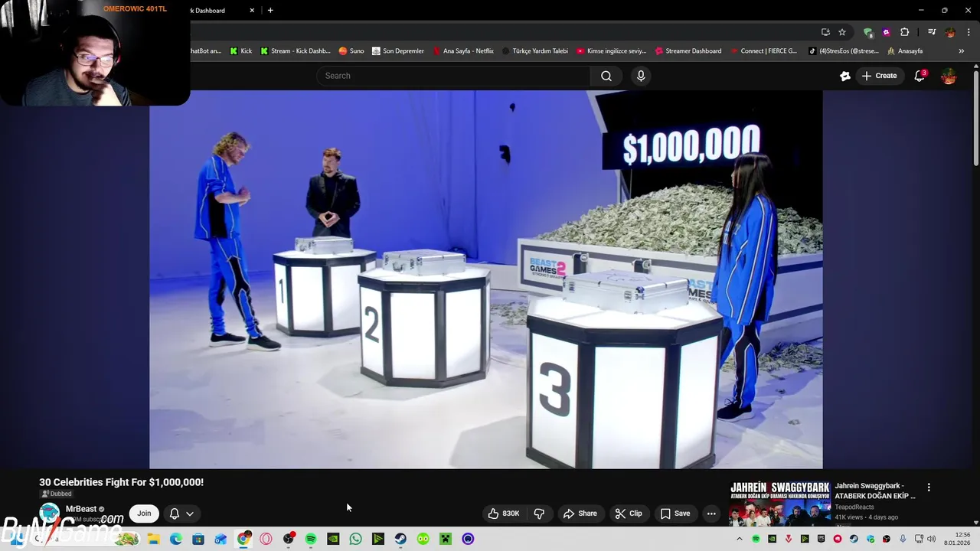This screenshot has height=551, width=980.
Task: Save the video to a playlist
Action: pos(675,514)
